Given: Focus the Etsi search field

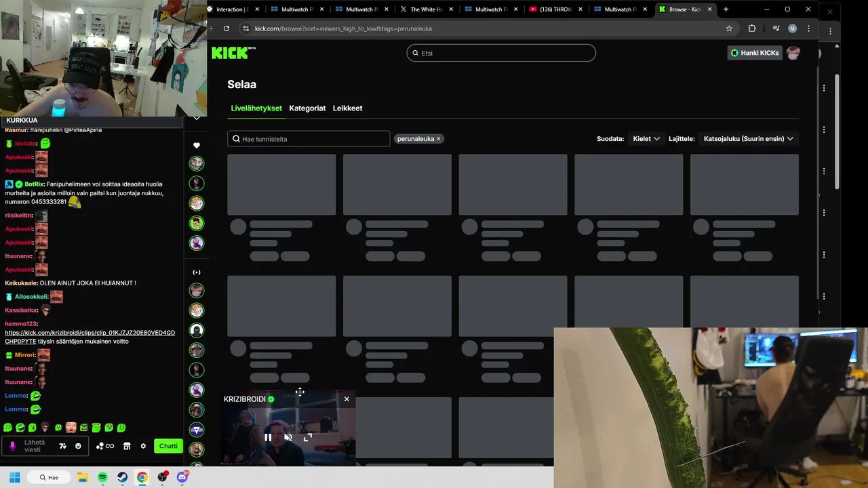Looking at the screenshot, I should 501,53.
